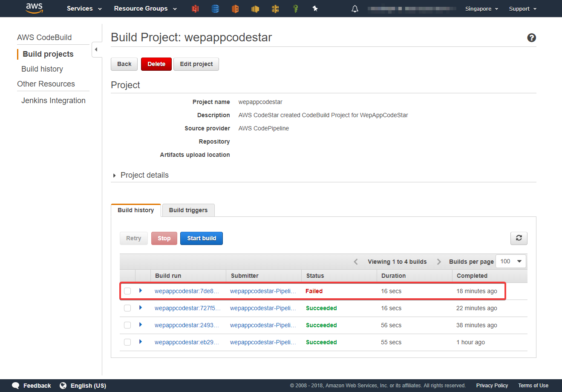Click the Start build button

pos(202,238)
